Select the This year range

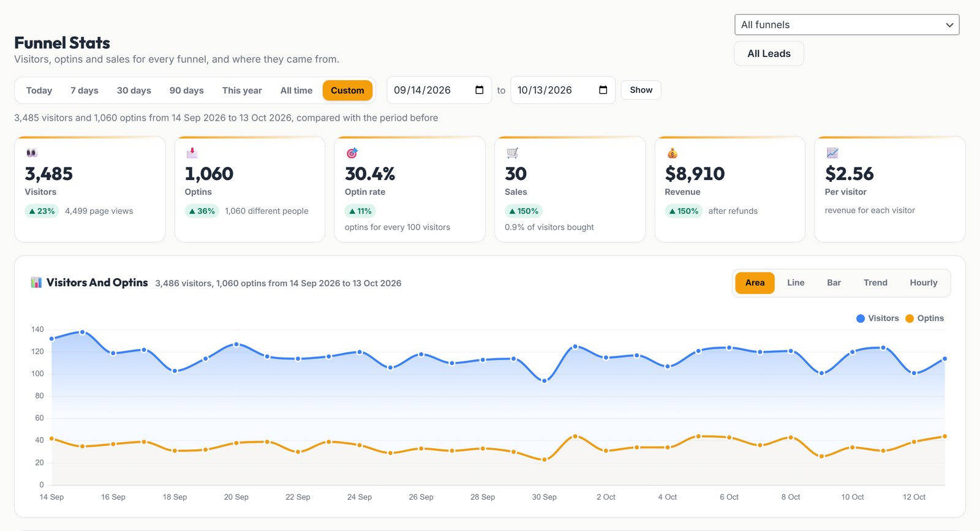242,91
